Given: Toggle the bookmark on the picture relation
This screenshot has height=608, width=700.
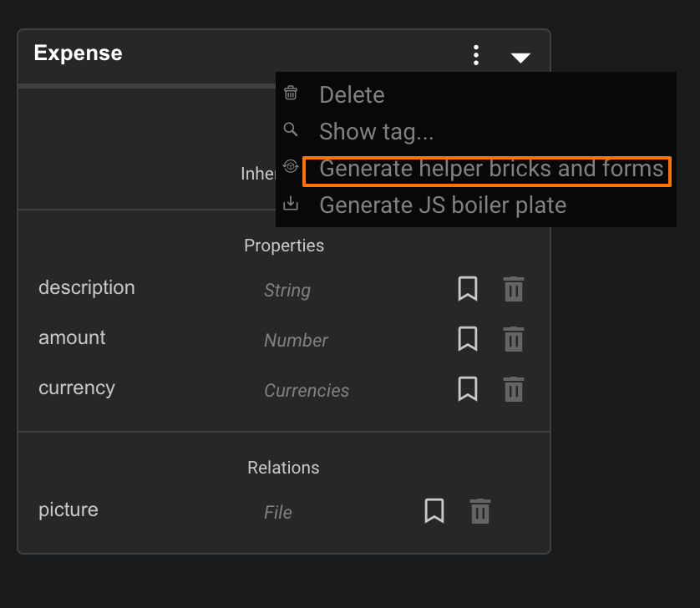Looking at the screenshot, I should point(435,509).
